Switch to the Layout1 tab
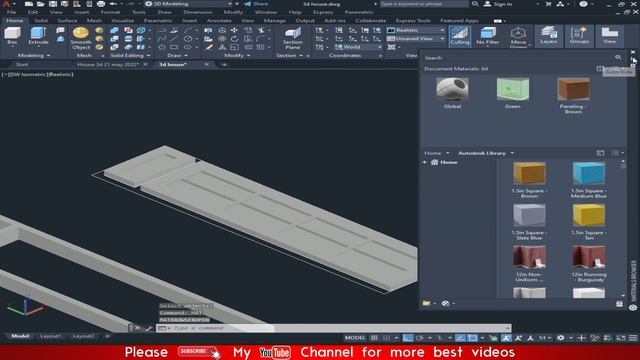640x360 pixels. 51,336
